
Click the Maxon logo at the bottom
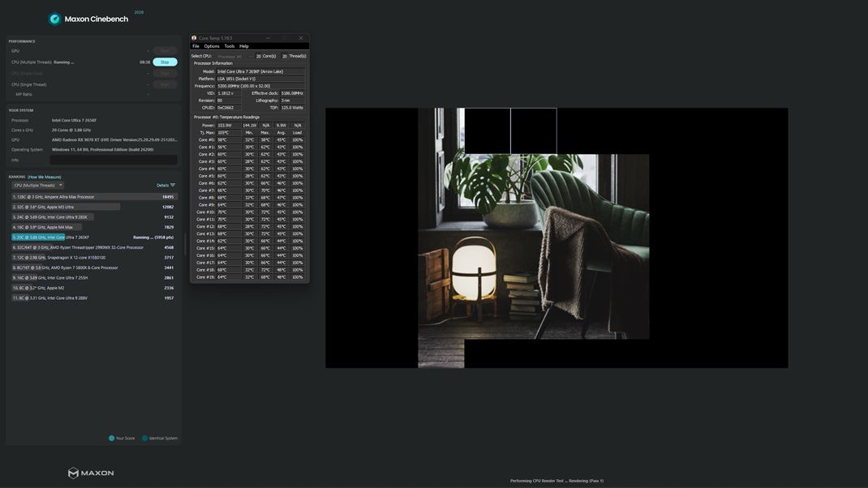[91, 473]
